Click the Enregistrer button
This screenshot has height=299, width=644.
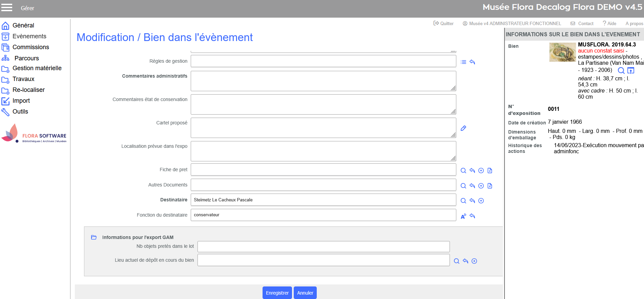(277, 293)
